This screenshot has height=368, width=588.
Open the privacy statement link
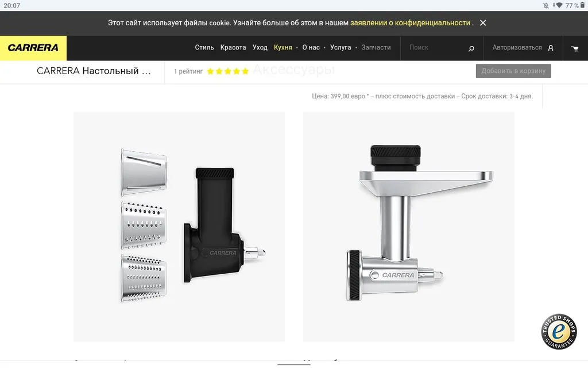[410, 23]
